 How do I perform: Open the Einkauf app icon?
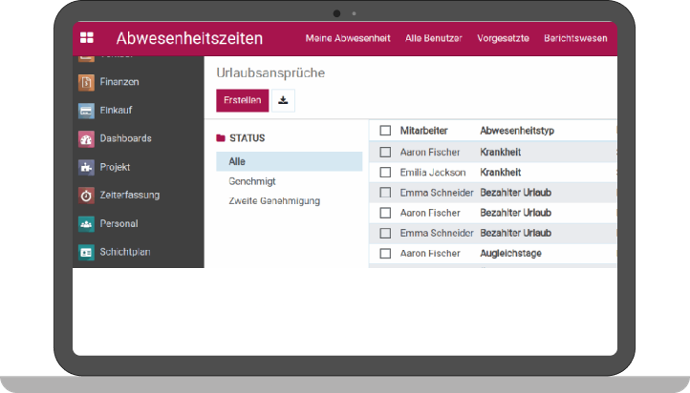[x=86, y=110]
